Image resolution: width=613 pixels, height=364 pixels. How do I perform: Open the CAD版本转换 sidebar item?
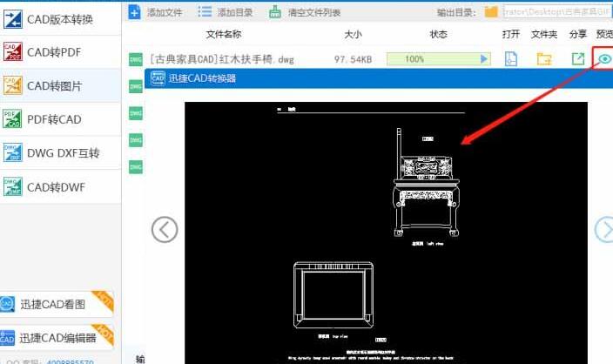(x=60, y=19)
